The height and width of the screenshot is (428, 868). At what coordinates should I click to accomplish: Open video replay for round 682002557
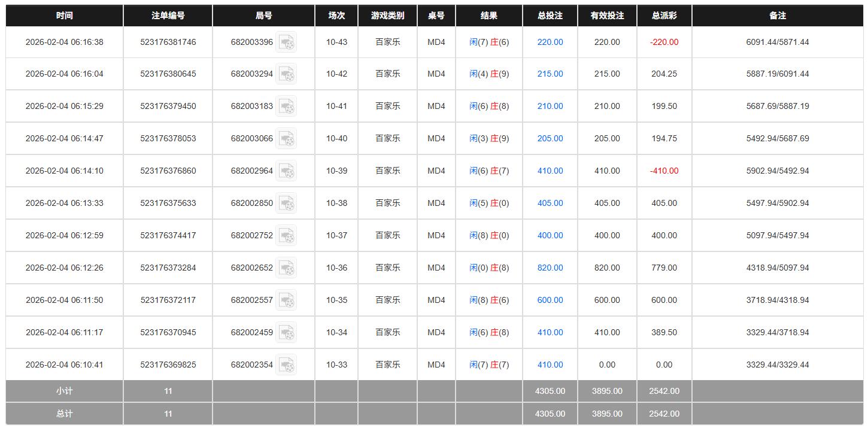(286, 300)
